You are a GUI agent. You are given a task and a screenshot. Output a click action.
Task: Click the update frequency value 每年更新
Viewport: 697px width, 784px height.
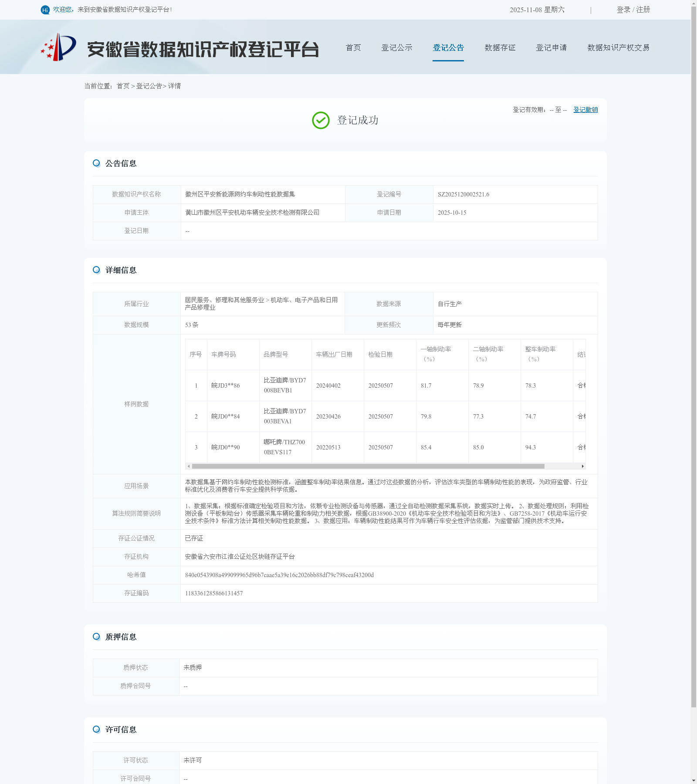click(x=450, y=325)
